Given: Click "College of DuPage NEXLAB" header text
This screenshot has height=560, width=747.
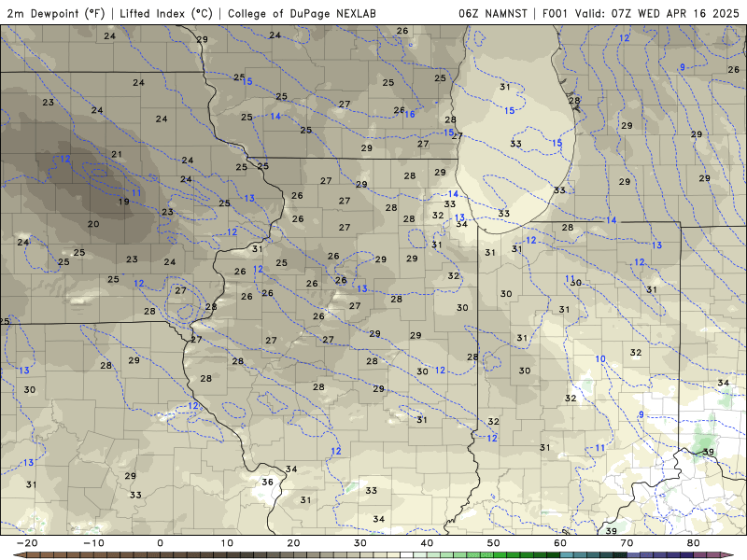Looking at the screenshot, I should (302, 13).
